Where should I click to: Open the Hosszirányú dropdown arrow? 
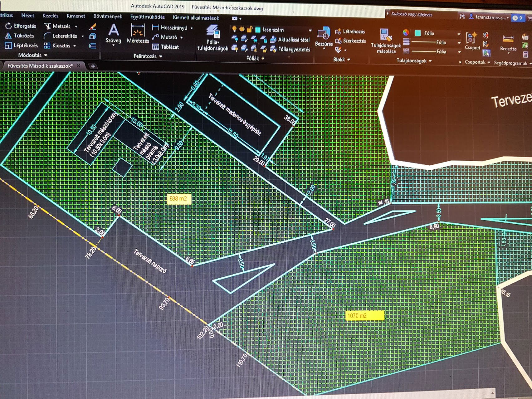coord(192,28)
